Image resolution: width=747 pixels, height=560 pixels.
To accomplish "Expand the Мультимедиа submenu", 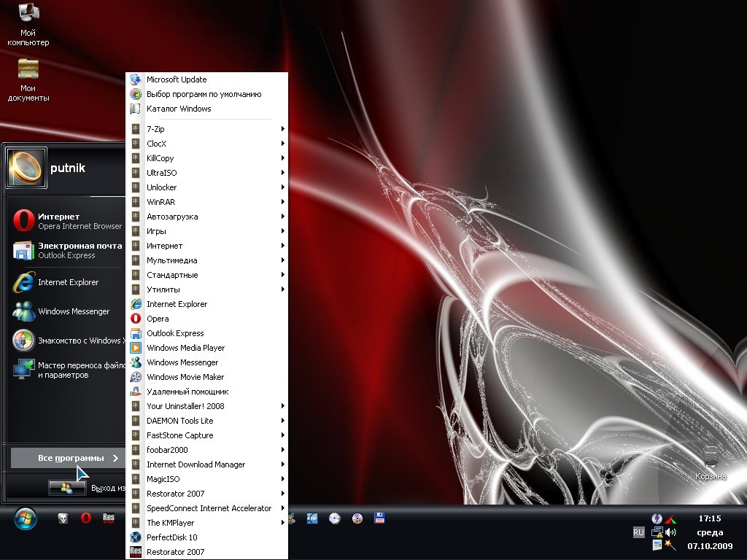I will coord(206,260).
